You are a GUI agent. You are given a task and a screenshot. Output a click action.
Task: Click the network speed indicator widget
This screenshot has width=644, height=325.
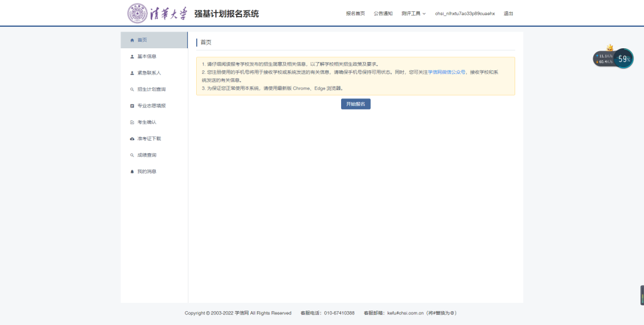click(x=603, y=59)
